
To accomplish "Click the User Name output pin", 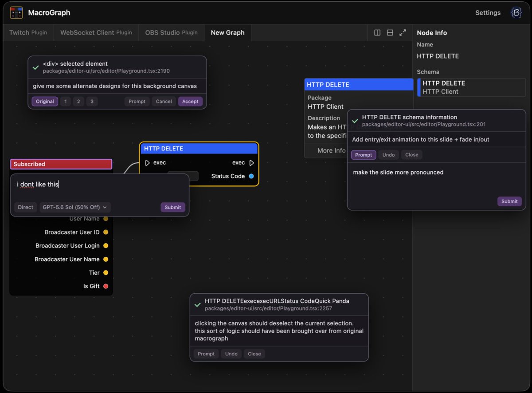I will pos(106,219).
